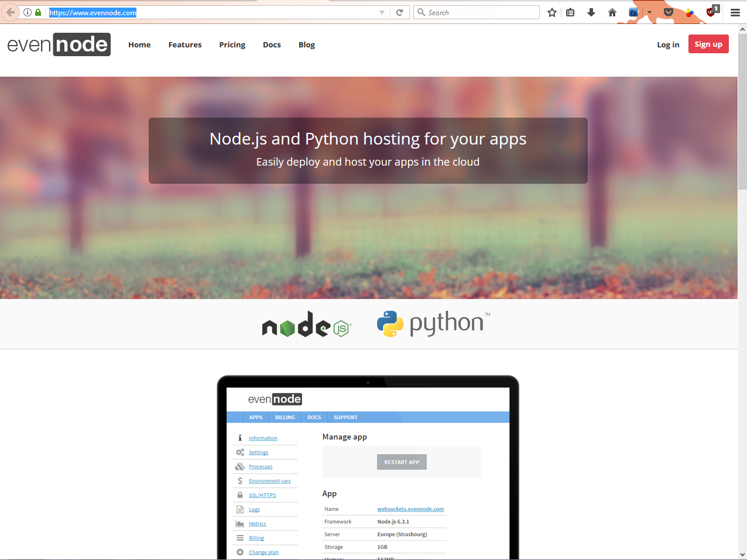Click the Processes link in laptop sidebar
The width and height of the screenshot is (747, 560).
pyautogui.click(x=261, y=467)
